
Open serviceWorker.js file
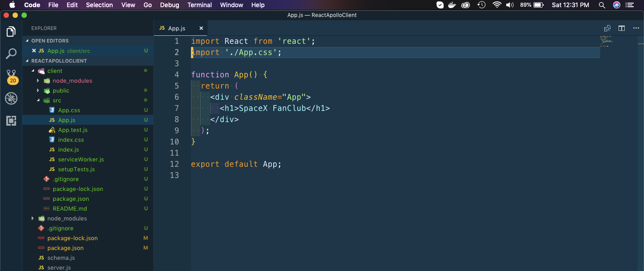[80, 160]
